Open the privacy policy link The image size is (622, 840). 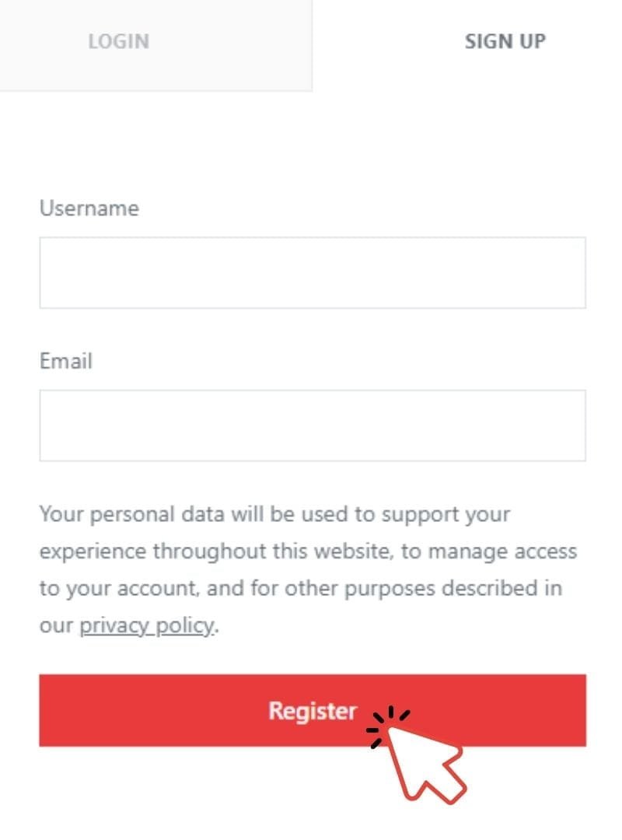click(147, 625)
